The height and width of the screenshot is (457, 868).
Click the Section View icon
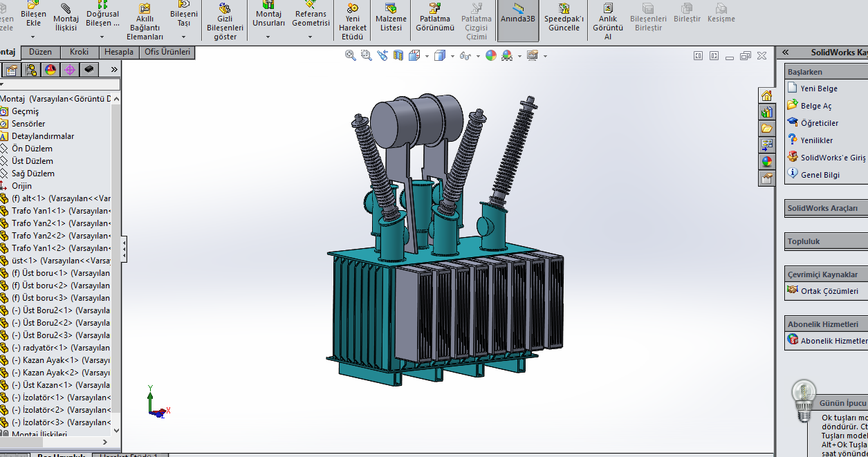(x=398, y=55)
